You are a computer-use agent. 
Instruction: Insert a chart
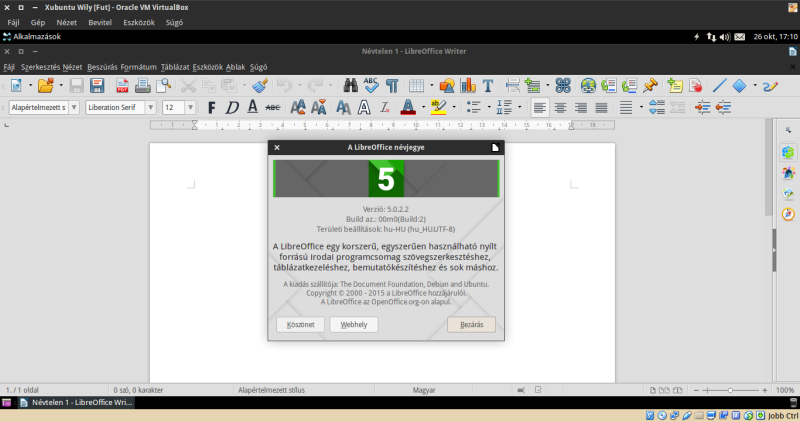point(468,85)
